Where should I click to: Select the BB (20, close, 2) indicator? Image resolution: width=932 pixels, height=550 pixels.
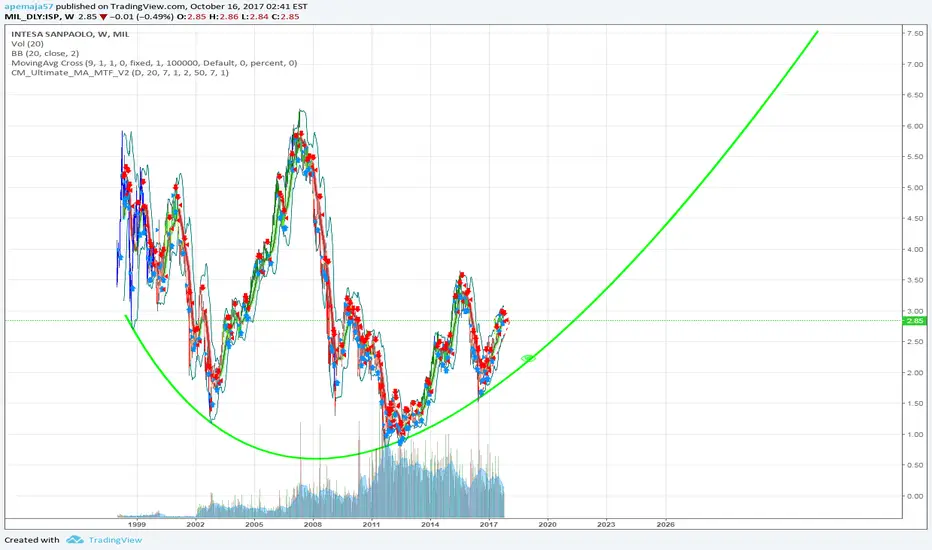point(45,53)
